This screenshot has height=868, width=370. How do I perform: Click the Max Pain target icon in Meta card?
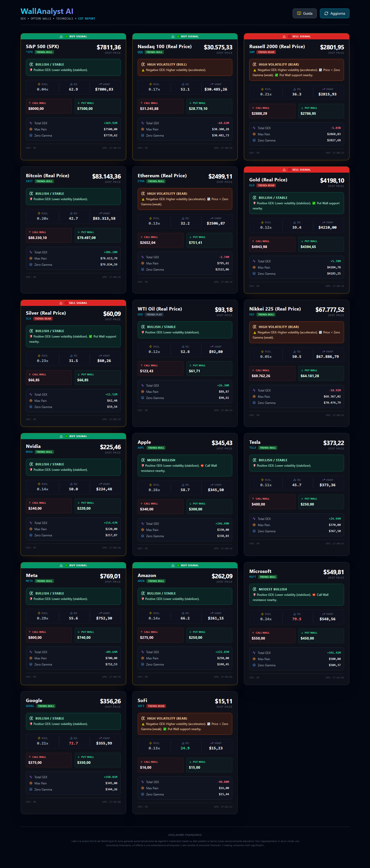coord(31,658)
